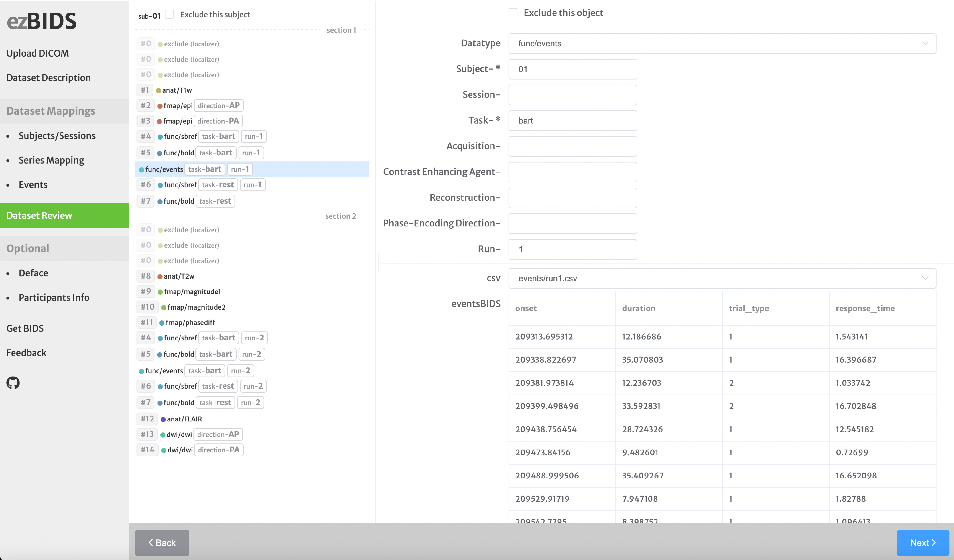The height and width of the screenshot is (560, 954).
Task: Click the Back button
Action: [162, 543]
